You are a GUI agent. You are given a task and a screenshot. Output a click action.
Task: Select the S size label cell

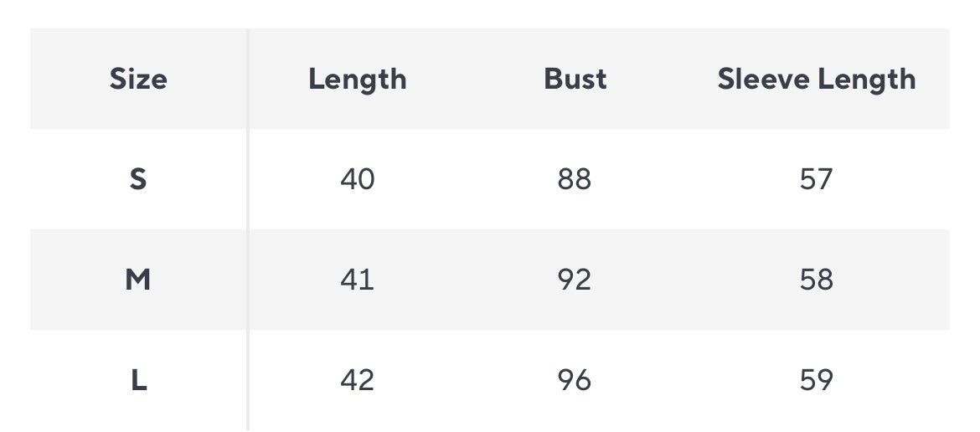click(138, 179)
